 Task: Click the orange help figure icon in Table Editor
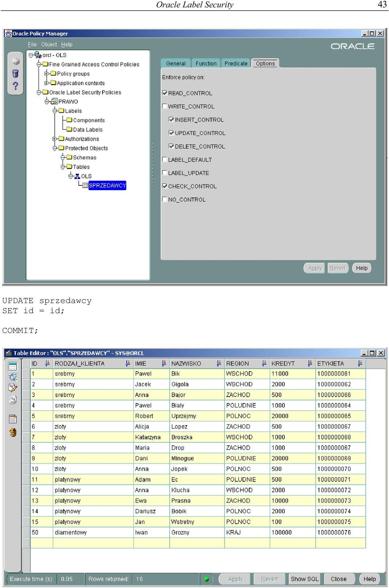(x=13, y=432)
